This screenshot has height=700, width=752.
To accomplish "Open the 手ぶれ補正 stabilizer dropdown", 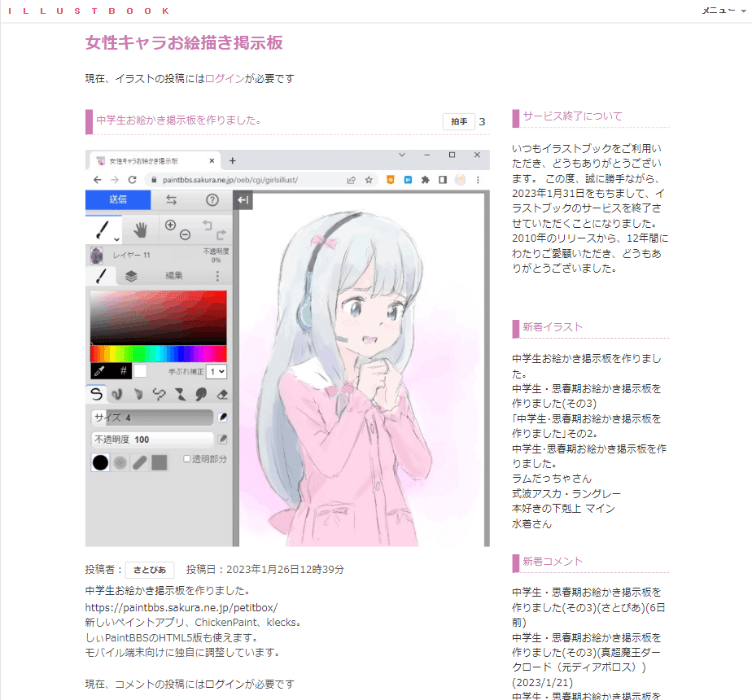I will (x=217, y=371).
